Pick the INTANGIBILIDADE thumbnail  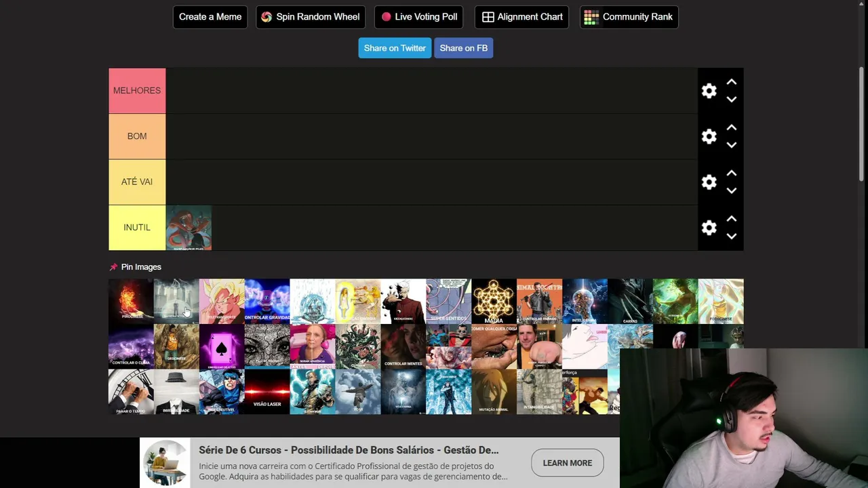(539, 392)
